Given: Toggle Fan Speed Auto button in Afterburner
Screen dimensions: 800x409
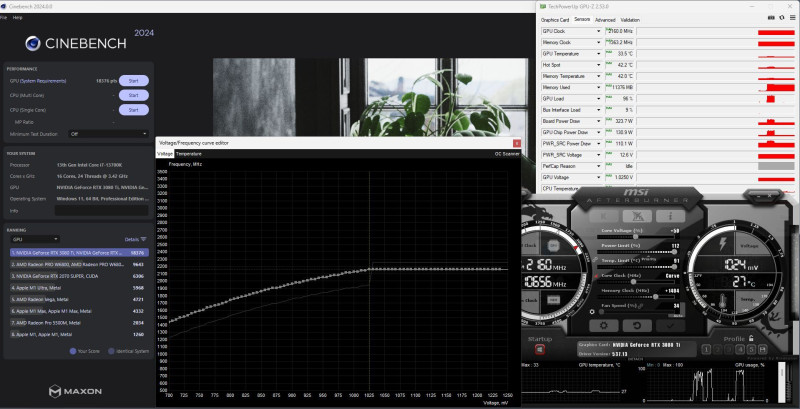Looking at the screenshot, I should pyautogui.click(x=678, y=315).
